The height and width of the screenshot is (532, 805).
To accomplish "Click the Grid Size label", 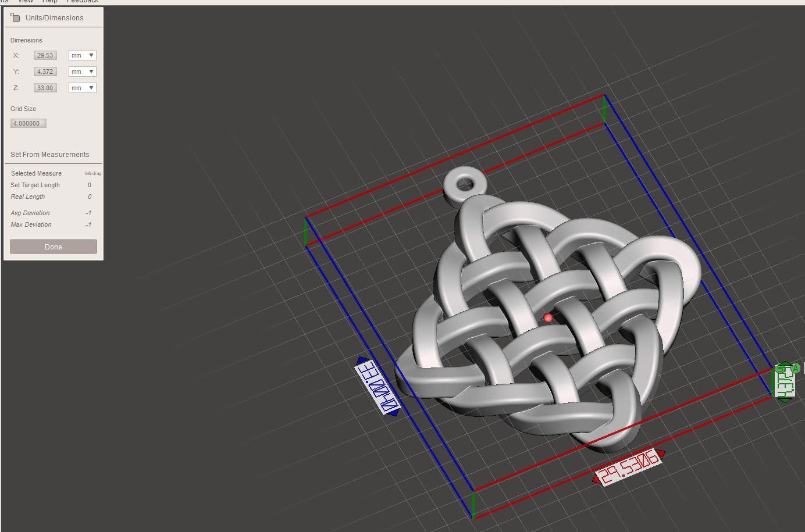I will 23,109.
